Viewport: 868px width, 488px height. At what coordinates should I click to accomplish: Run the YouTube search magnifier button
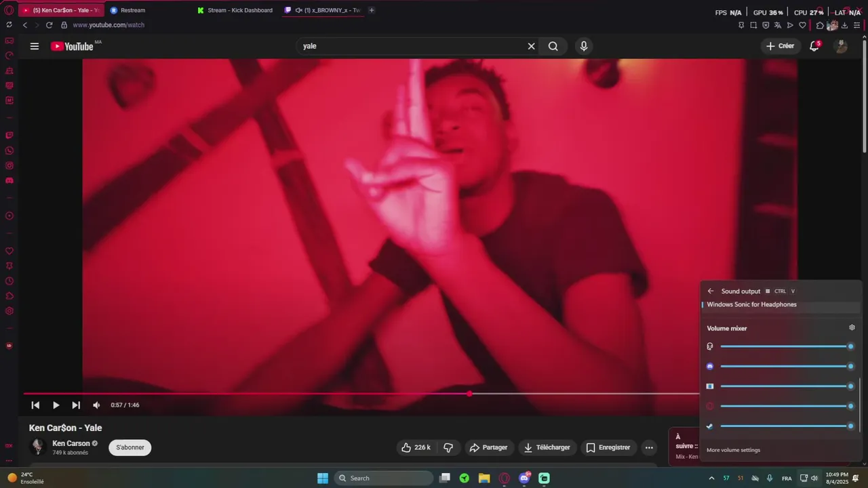(x=553, y=46)
